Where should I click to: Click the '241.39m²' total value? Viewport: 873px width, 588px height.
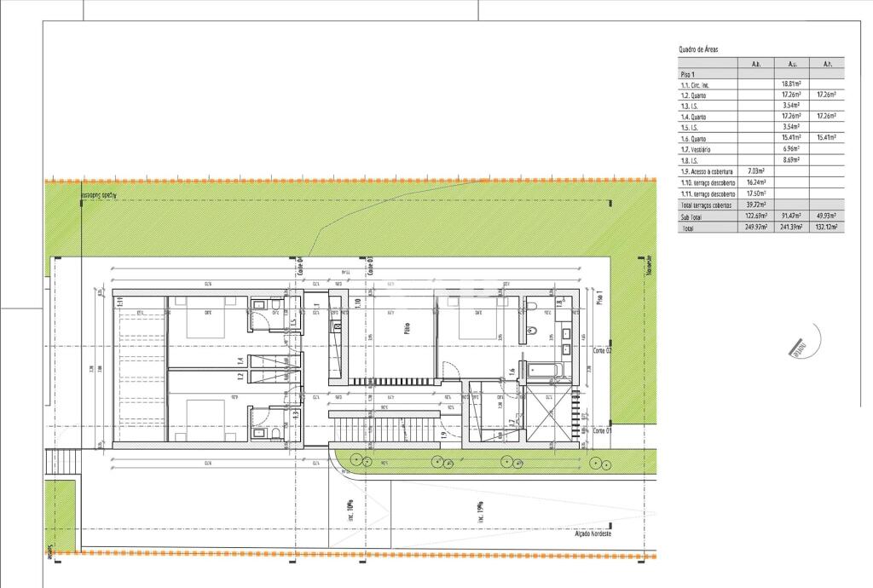tap(791, 227)
